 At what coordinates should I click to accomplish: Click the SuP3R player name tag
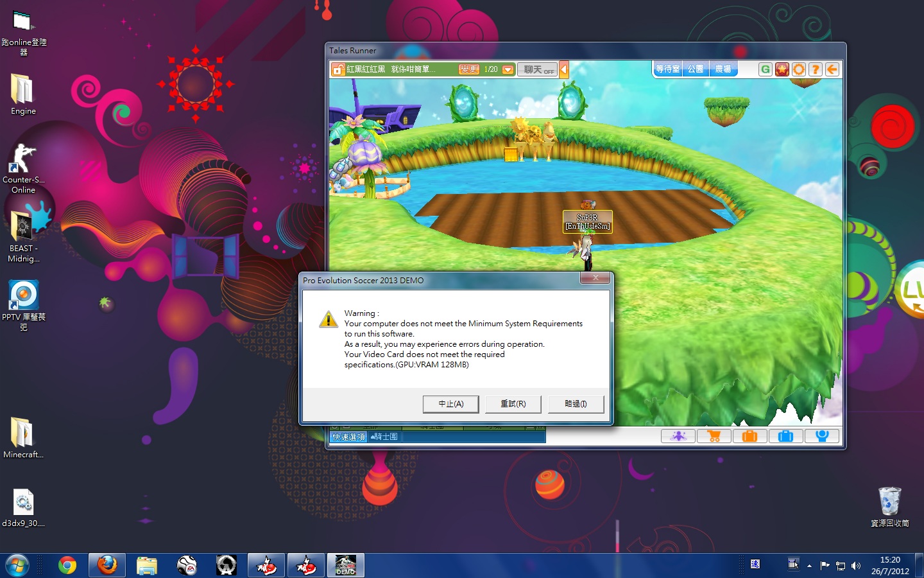tap(587, 222)
